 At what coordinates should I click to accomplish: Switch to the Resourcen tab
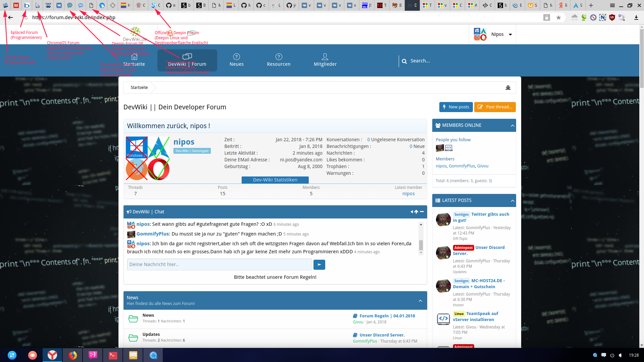point(279,60)
